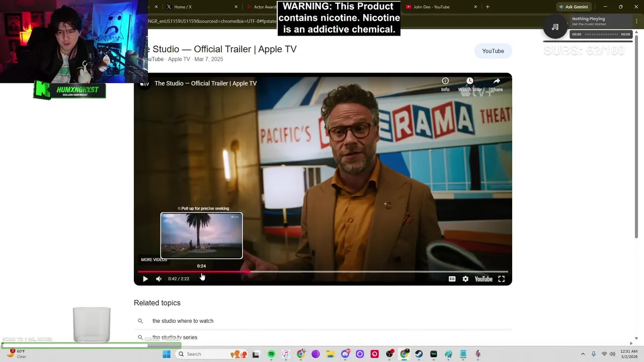Open Discord from the taskbar
This screenshot has height=362, width=644.
[x=345, y=354]
